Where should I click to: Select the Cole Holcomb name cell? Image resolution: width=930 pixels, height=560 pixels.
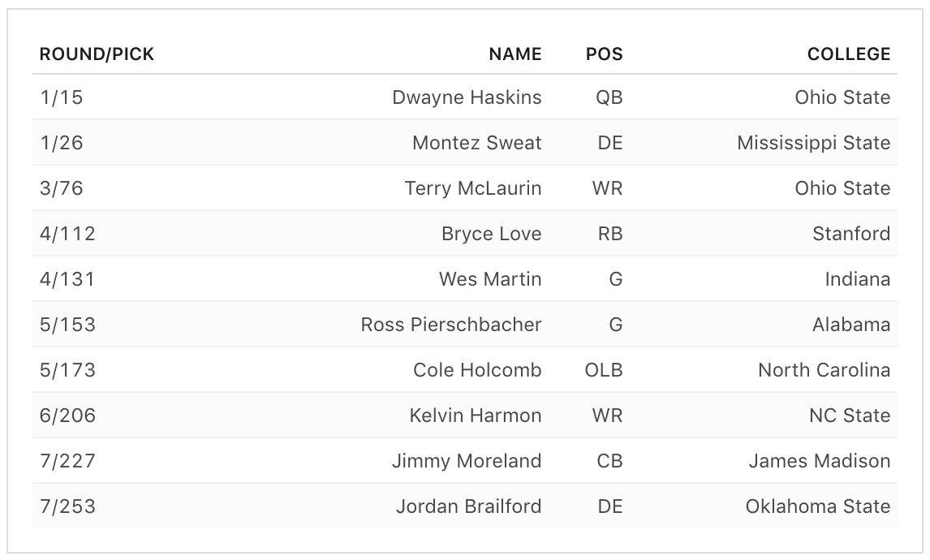[x=477, y=370]
